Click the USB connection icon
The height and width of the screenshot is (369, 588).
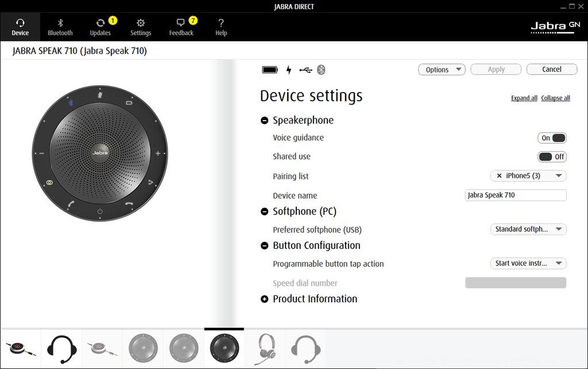tap(305, 70)
